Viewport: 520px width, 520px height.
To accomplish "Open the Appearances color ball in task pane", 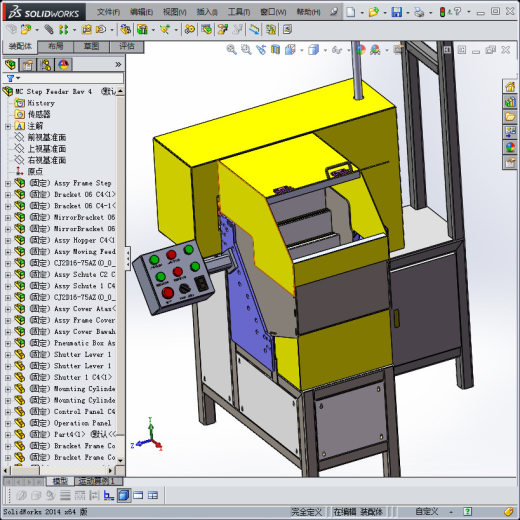I will [510, 147].
